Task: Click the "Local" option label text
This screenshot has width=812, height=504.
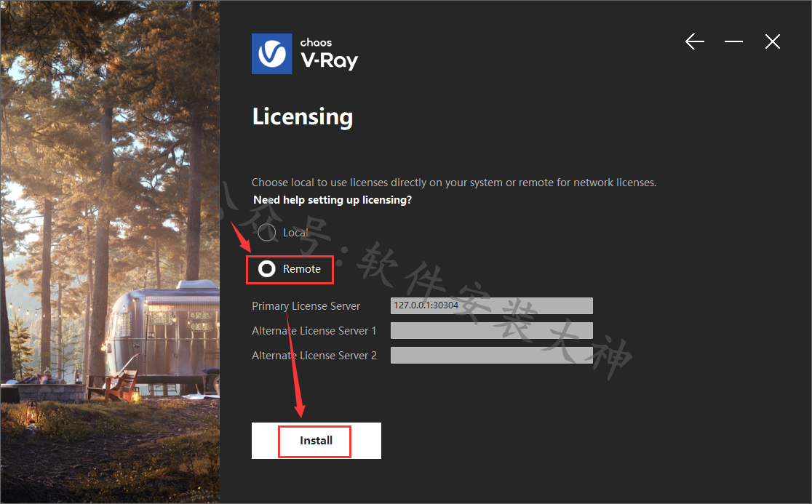Action: [295, 233]
